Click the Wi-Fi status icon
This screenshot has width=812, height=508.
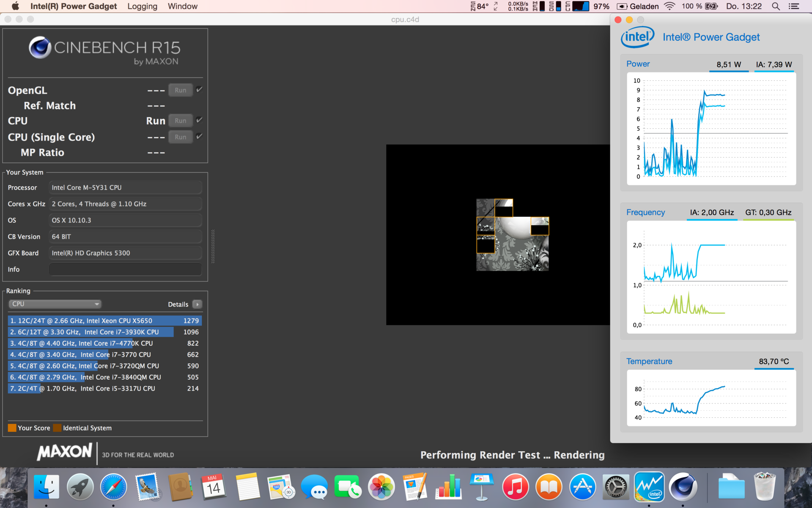tap(669, 6)
